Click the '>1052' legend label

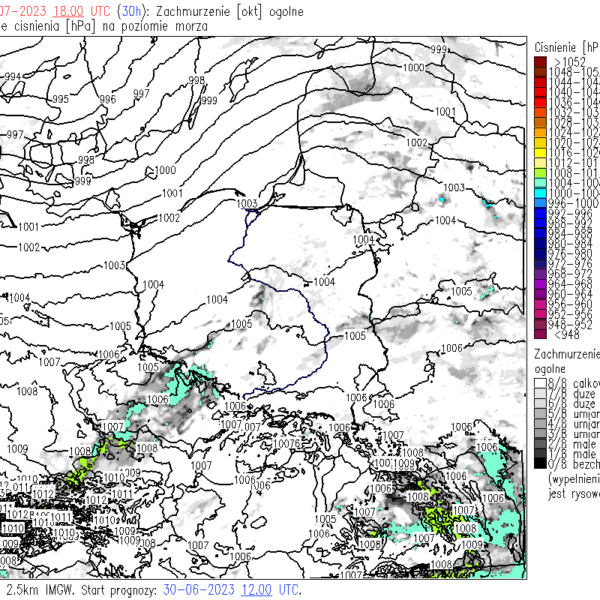[569, 62]
